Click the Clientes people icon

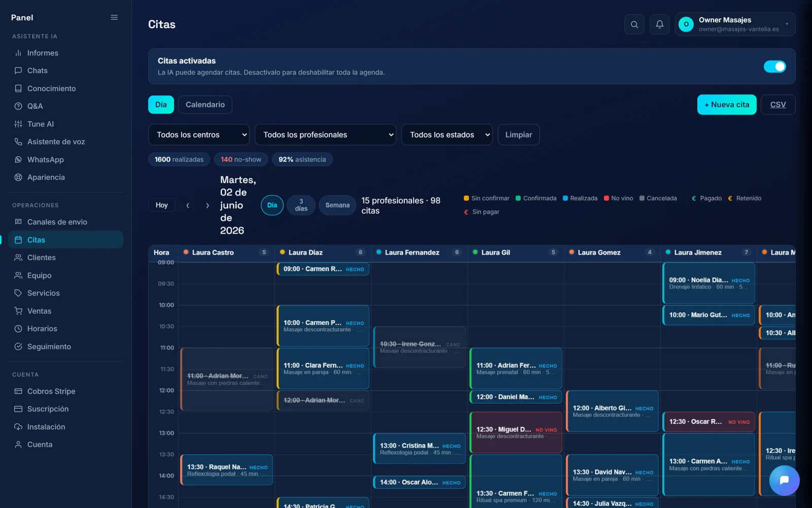[18, 258]
